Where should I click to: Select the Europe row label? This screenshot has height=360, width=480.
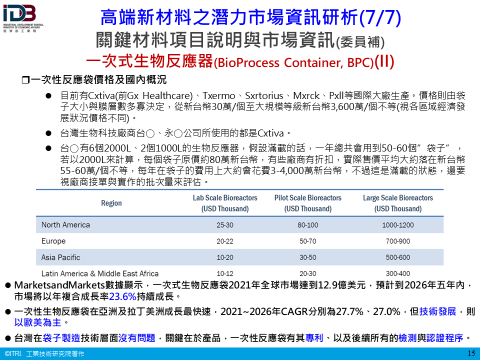pos(53,241)
